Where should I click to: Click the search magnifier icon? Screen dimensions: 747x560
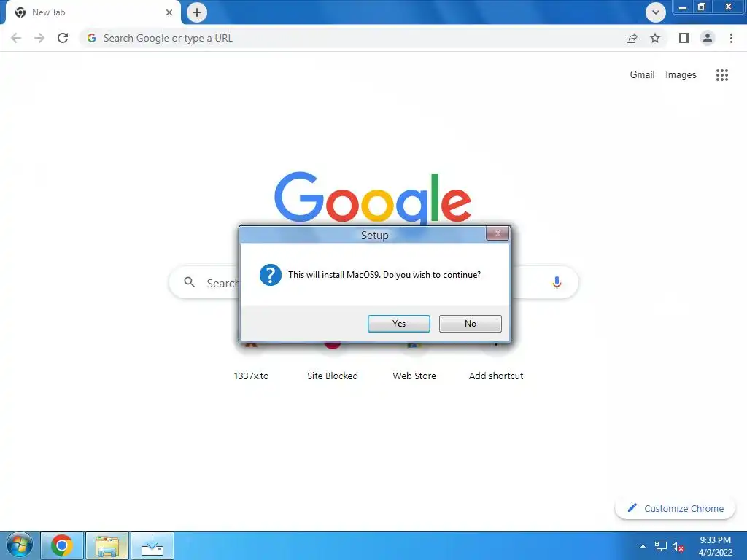(x=189, y=282)
